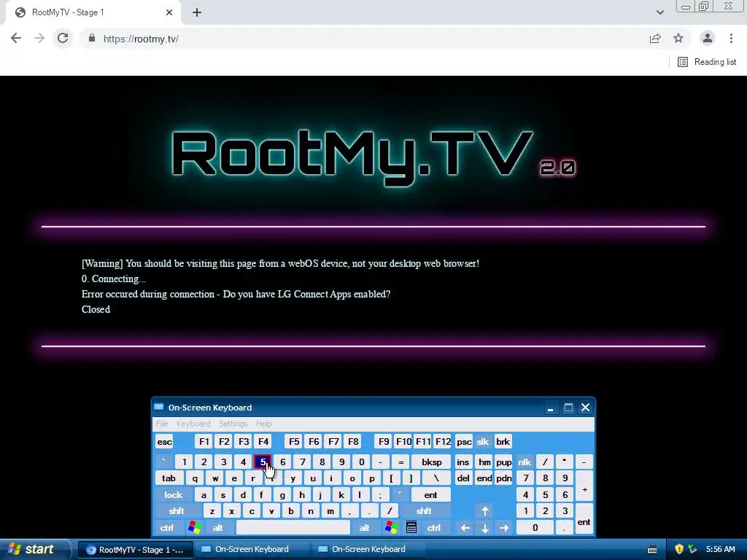Open the Help menu of On-Screen Keyboard
The image size is (747, 560).
263,424
